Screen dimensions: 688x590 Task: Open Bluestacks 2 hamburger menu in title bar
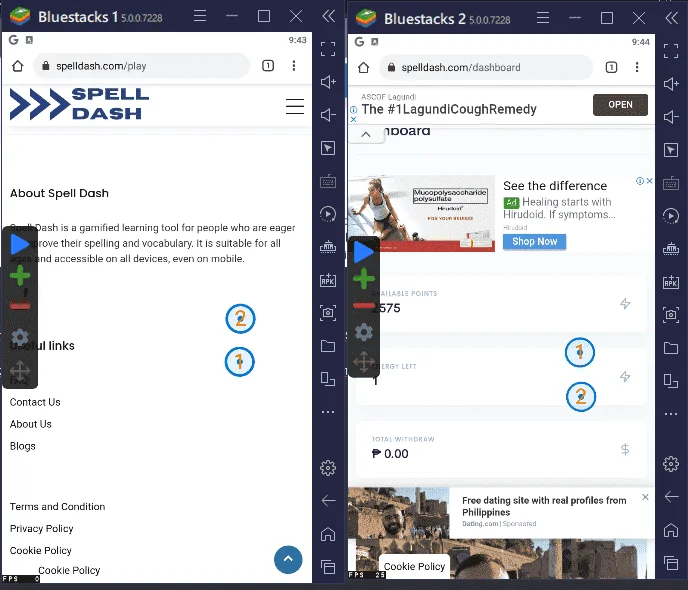click(x=543, y=18)
